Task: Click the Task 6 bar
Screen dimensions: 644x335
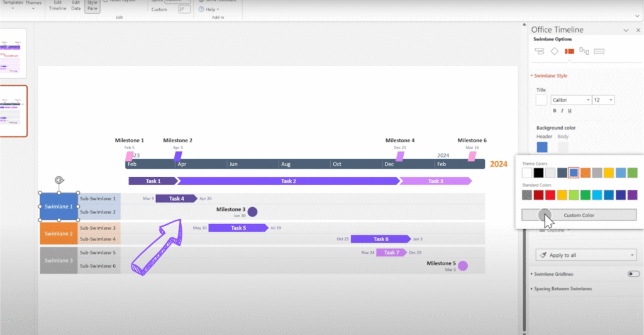Action: [380, 239]
